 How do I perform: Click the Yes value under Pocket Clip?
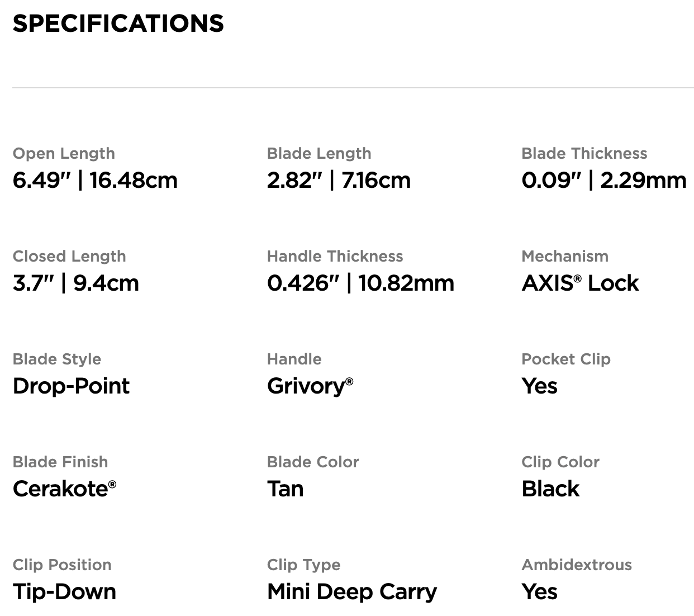point(539,386)
